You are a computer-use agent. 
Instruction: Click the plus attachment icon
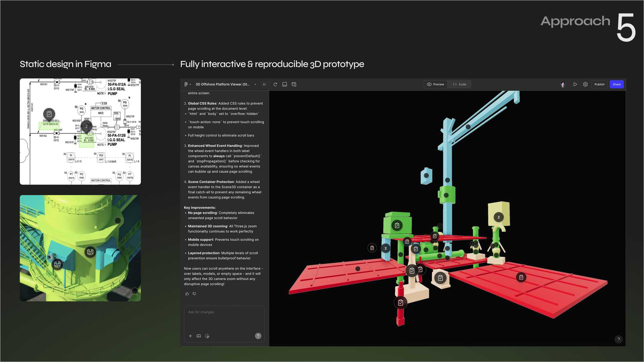click(x=190, y=336)
